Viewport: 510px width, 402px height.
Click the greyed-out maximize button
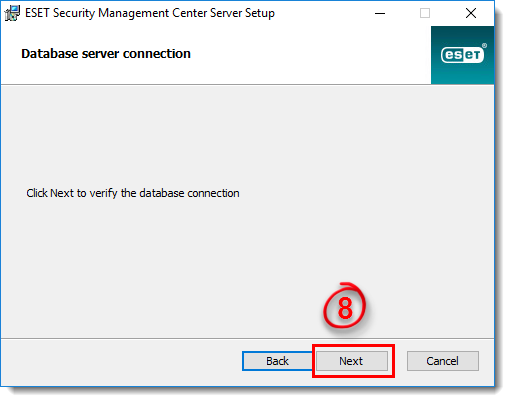click(x=425, y=13)
